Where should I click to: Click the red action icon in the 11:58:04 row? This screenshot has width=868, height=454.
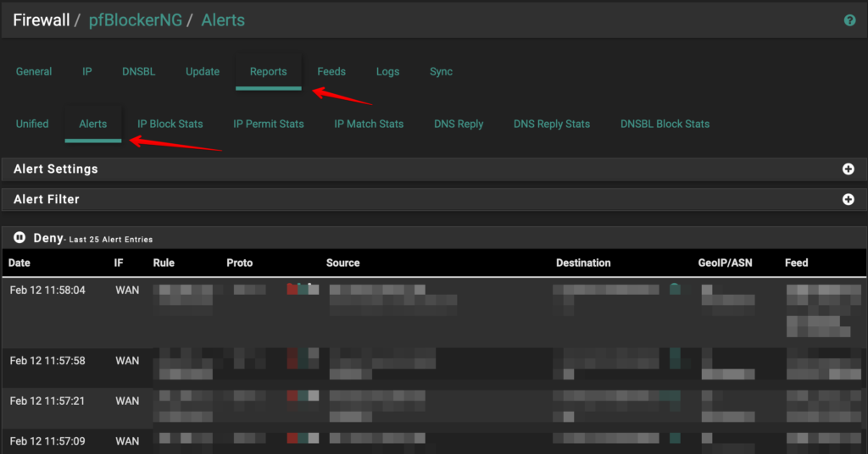(292, 289)
